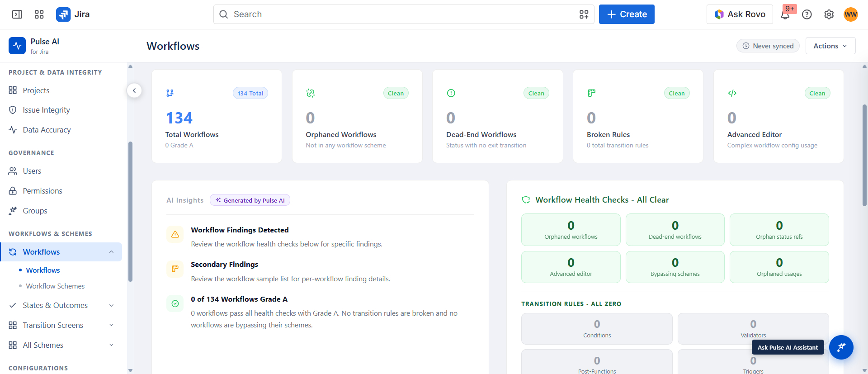Image resolution: width=868 pixels, height=374 pixels.
Task: Click the Grade A checkmark icon
Action: point(175,304)
